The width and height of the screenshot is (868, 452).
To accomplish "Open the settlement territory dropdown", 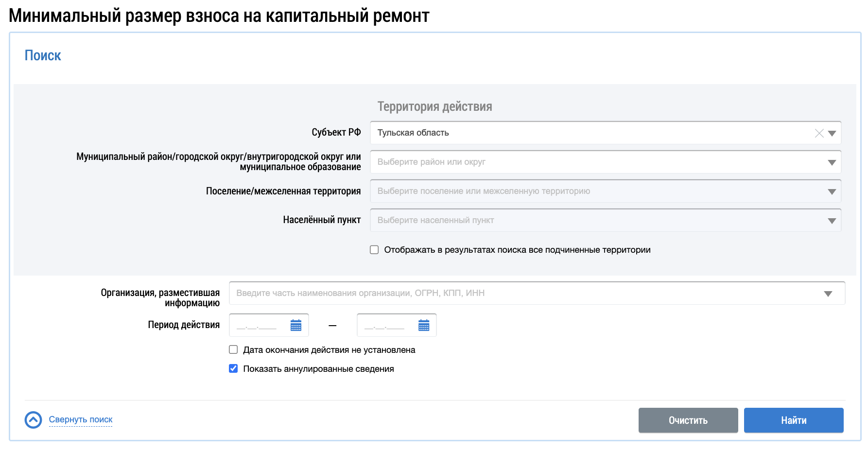I will point(832,191).
